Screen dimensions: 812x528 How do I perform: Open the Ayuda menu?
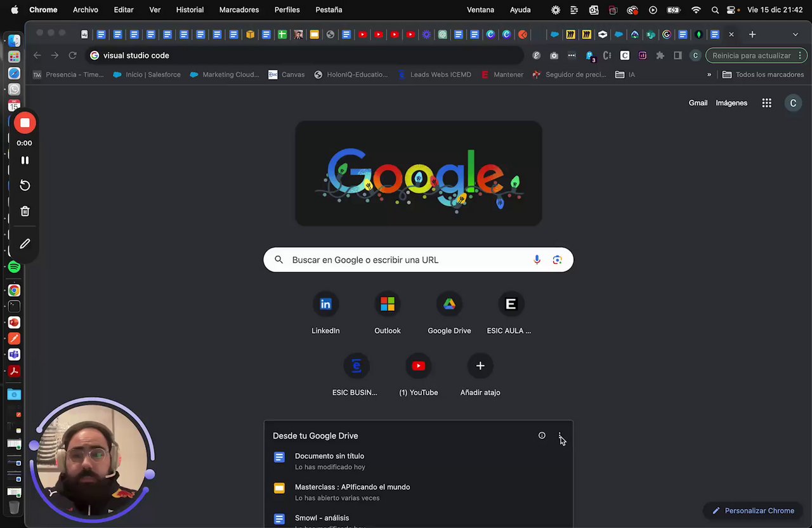click(520, 10)
